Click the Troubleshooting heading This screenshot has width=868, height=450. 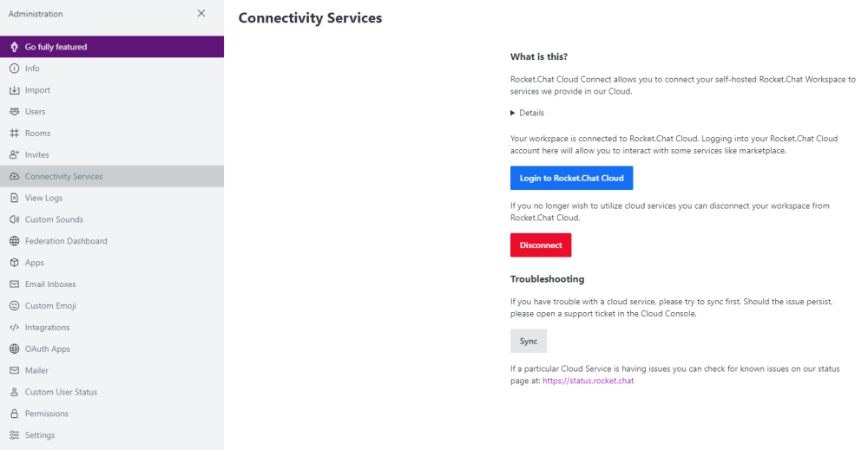click(x=547, y=279)
